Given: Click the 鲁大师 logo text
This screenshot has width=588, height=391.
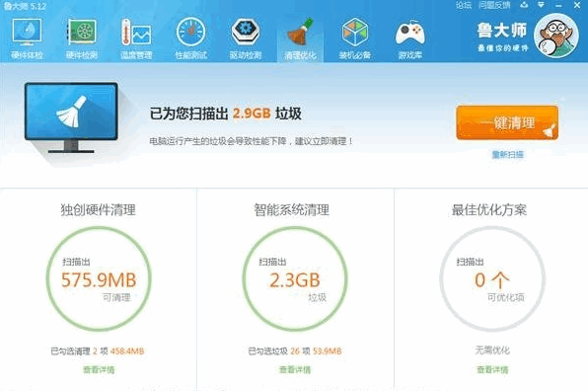Looking at the screenshot, I should [502, 31].
